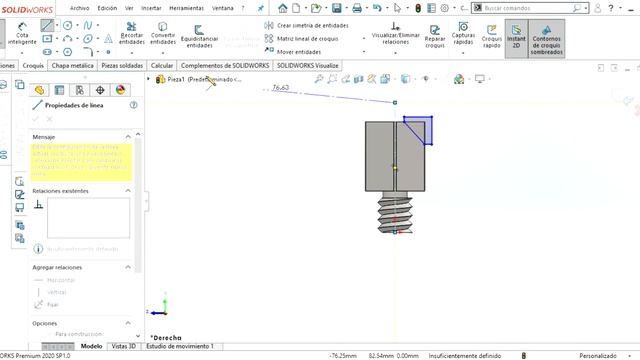Click Matriz lineal de croquis
The image size is (640, 360).
[x=302, y=39]
